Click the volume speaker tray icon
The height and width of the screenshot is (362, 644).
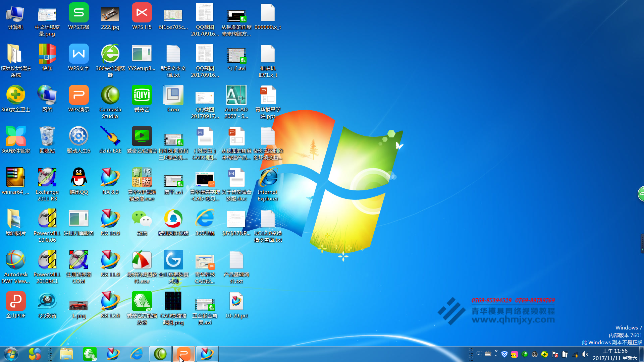pyautogui.click(x=585, y=354)
